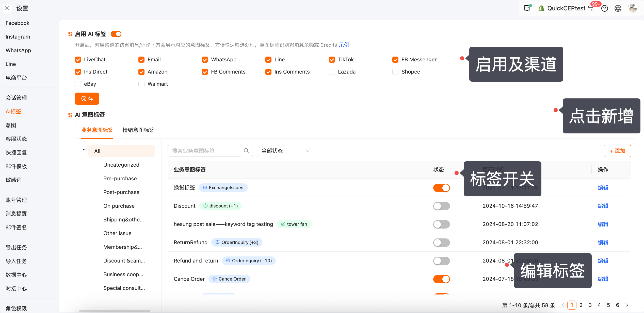
Task: Open the user avatar menu
Action: (x=632, y=8)
